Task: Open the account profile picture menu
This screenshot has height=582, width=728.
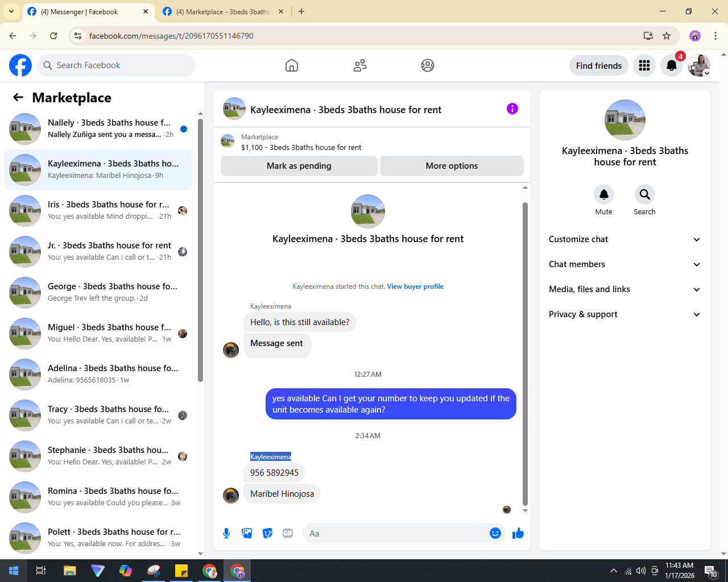Action: coord(699,65)
